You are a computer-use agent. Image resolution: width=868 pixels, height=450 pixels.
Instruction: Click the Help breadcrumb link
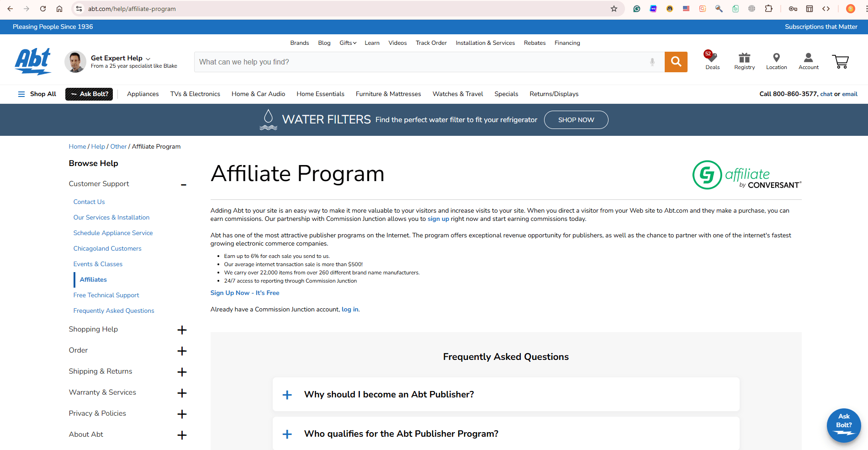[98, 146]
